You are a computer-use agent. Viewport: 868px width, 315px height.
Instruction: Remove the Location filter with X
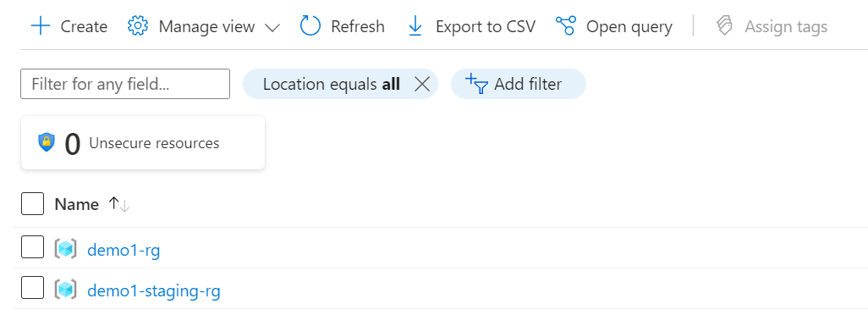(422, 84)
